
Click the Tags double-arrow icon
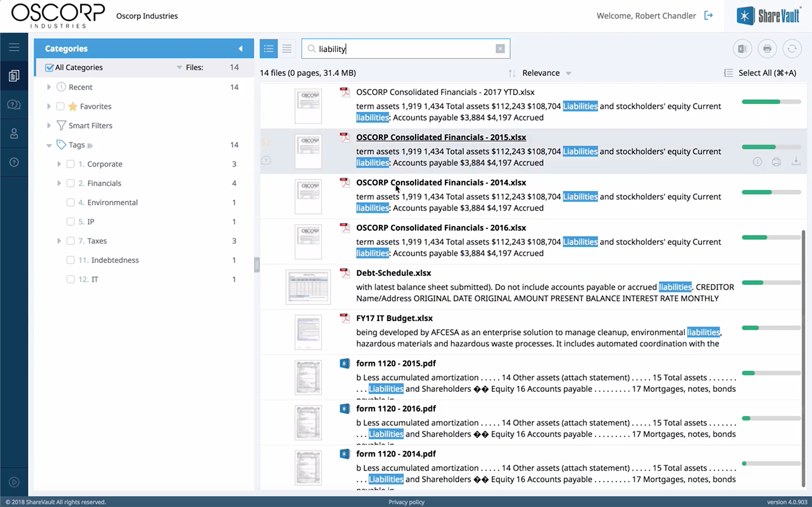pyautogui.click(x=90, y=145)
